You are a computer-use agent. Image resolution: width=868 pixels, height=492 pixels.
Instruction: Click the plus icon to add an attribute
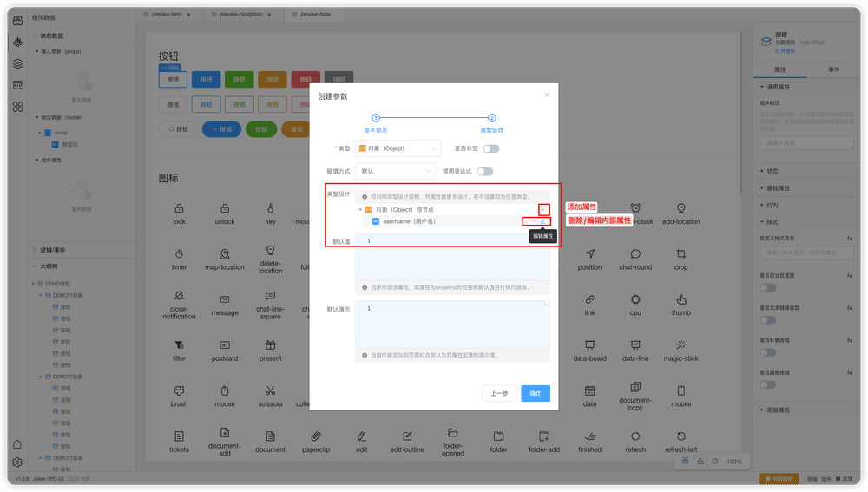pos(543,210)
